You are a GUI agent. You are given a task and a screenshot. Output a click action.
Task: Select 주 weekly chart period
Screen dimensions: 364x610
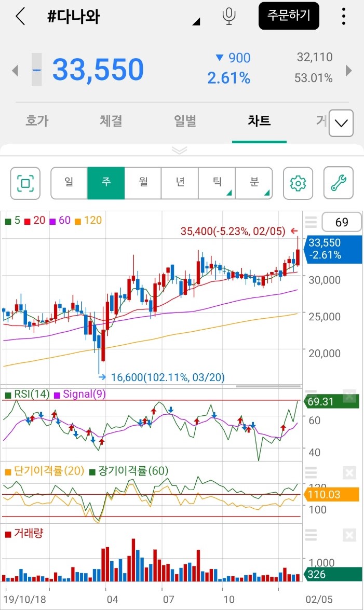[x=106, y=183]
